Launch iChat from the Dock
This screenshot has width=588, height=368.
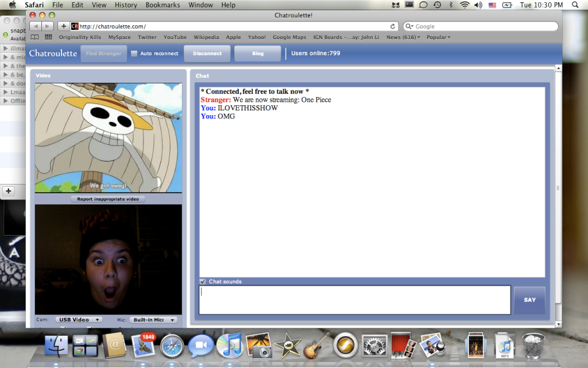click(201, 346)
